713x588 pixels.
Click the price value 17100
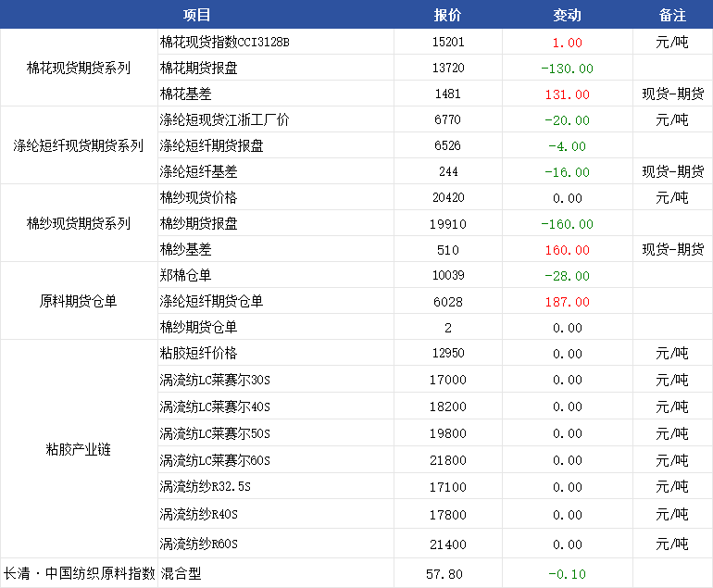(448, 487)
